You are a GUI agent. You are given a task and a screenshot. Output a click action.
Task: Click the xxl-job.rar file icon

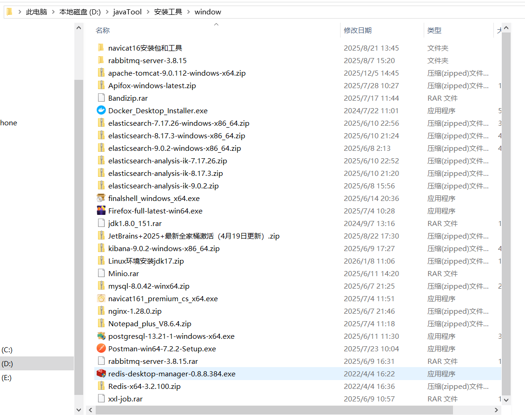[101, 399]
